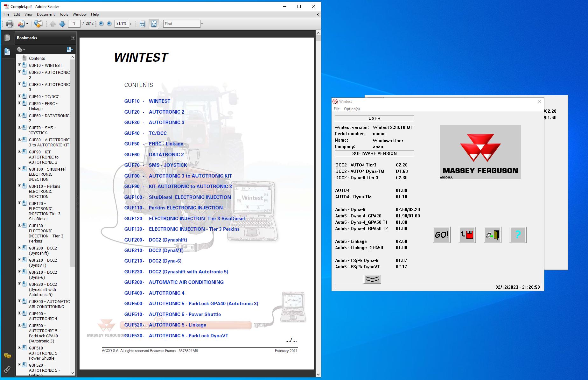This screenshot has width=588, height=380.
Task: Click the expand current bookmark icon
Action: 70,50
